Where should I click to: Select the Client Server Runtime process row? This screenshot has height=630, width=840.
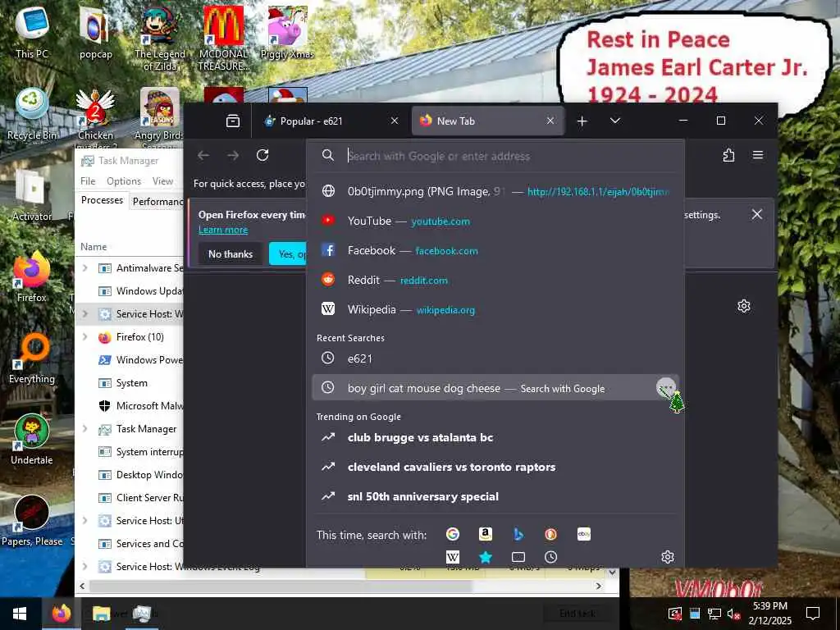coord(130,498)
